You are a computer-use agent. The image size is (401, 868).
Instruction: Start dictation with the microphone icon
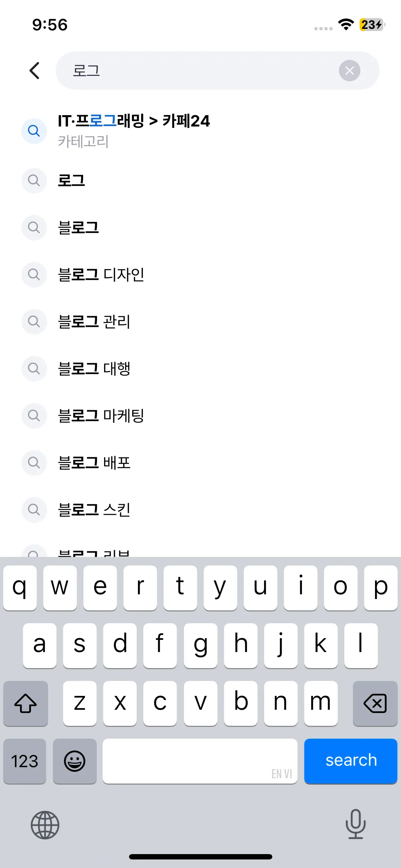(x=355, y=824)
